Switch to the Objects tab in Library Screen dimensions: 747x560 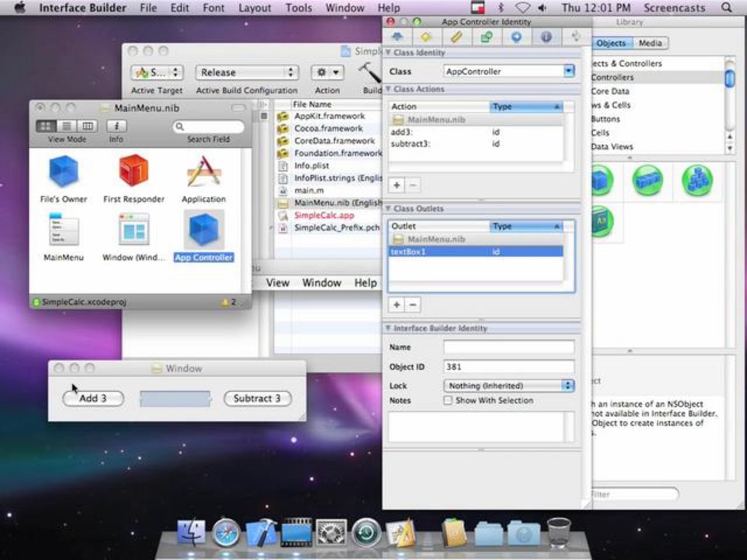pos(611,43)
